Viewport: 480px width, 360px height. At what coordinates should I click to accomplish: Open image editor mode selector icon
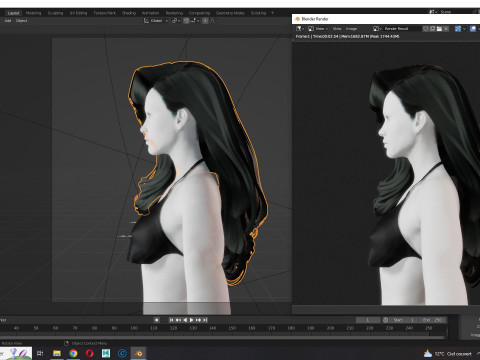tap(311, 29)
